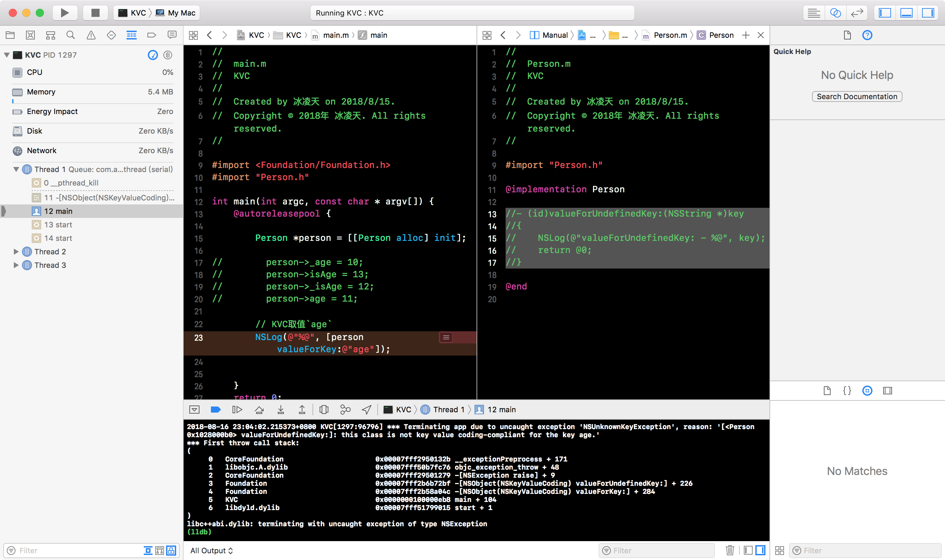945x560 pixels.
Task: Click the Step Into debug icon
Action: click(280, 410)
